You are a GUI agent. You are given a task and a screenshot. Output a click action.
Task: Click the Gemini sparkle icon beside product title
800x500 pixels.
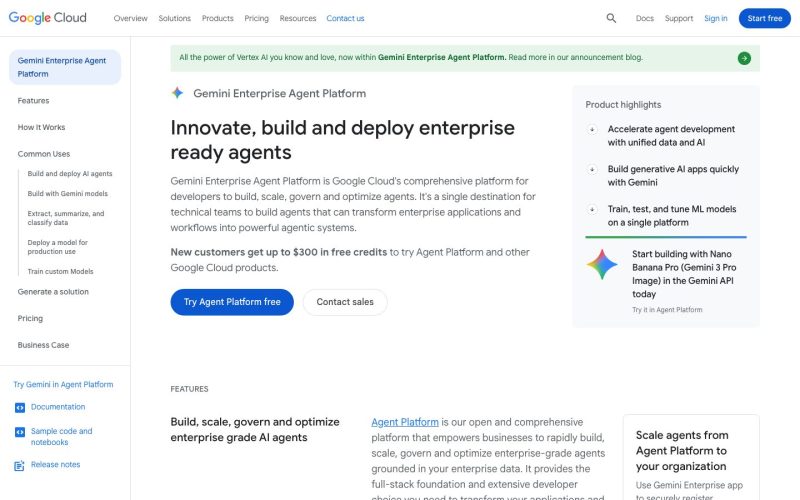click(177, 93)
